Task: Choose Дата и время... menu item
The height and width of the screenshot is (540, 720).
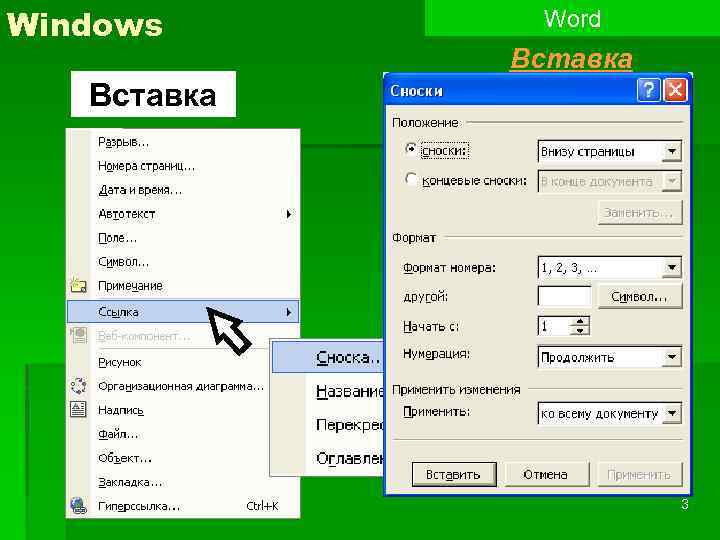Action: tap(183, 190)
